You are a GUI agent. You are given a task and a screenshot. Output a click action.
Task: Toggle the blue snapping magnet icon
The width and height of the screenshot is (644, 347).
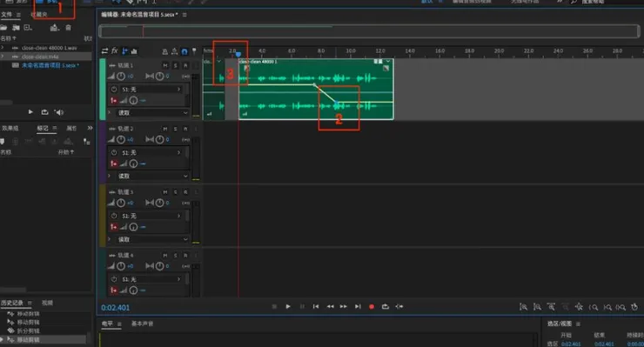(184, 51)
